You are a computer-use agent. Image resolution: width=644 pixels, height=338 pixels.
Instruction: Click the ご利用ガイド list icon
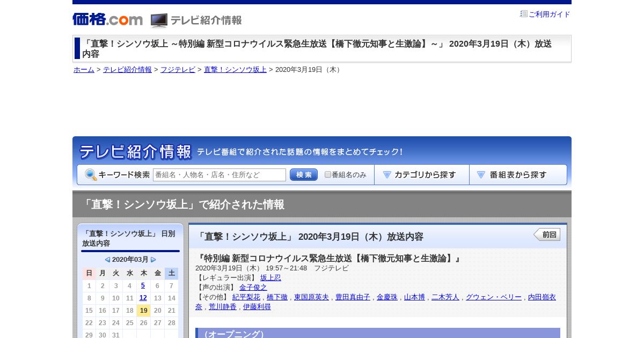[x=524, y=14]
